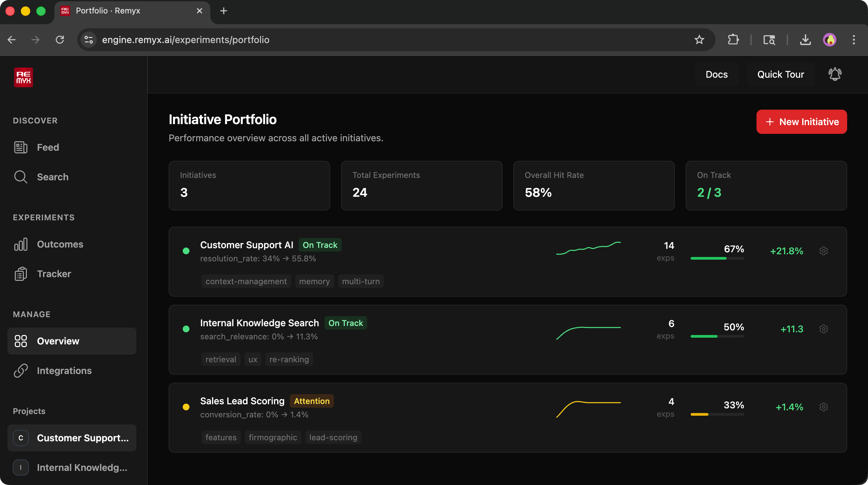Open the Docs link
This screenshot has width=868, height=485.
coord(717,74)
